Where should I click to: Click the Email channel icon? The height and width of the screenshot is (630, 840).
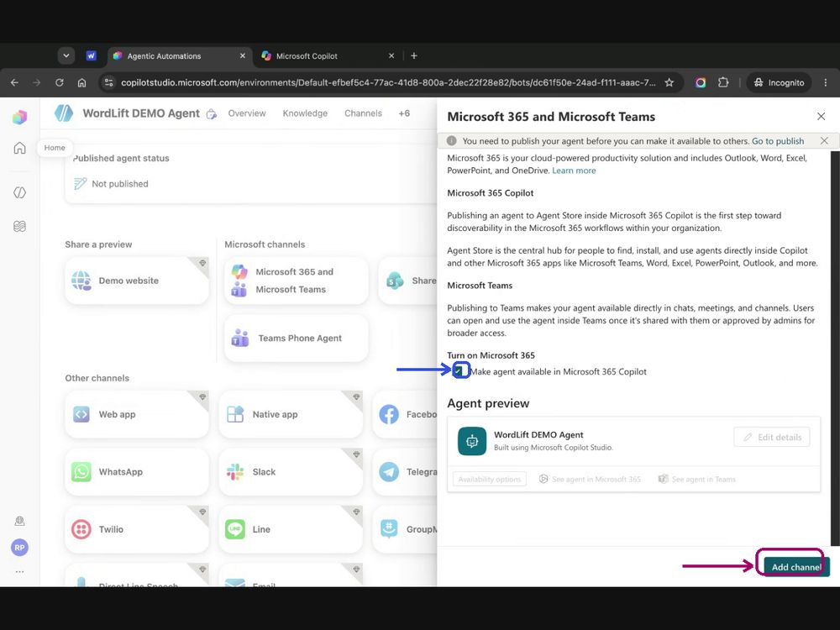(x=234, y=583)
